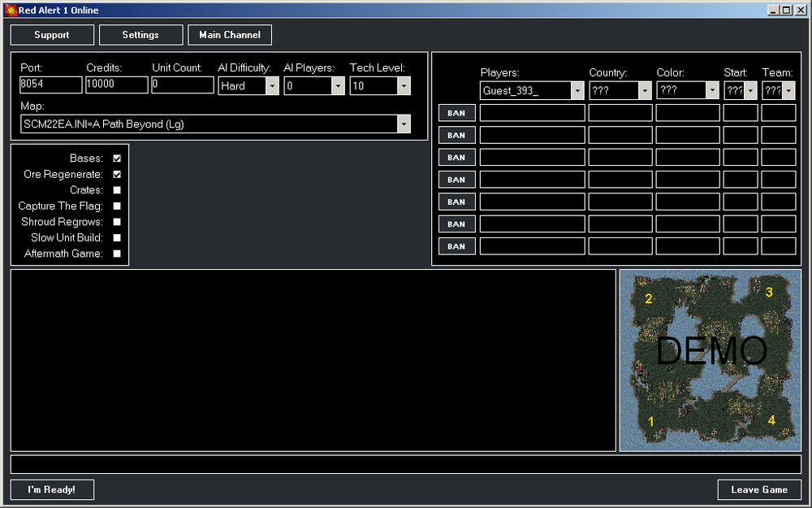Screen dimensions: 812x508
Task: Click the Red Alert app icon in title bar
Action: (11, 10)
